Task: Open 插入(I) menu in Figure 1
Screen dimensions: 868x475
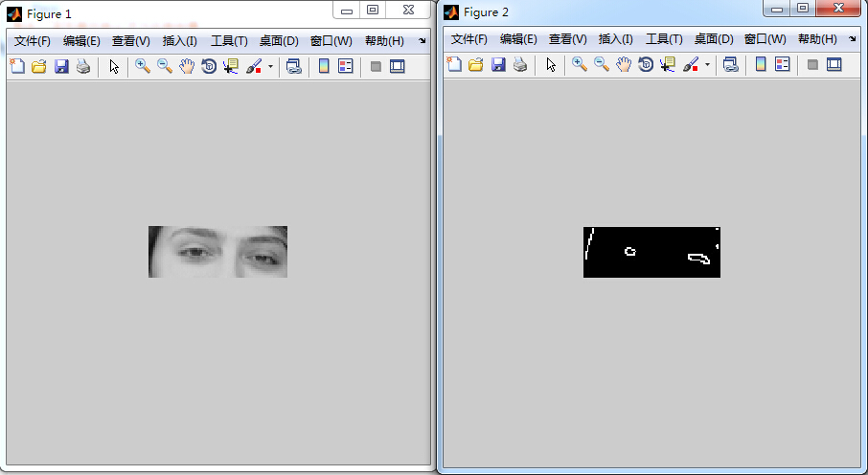Action: click(x=179, y=41)
